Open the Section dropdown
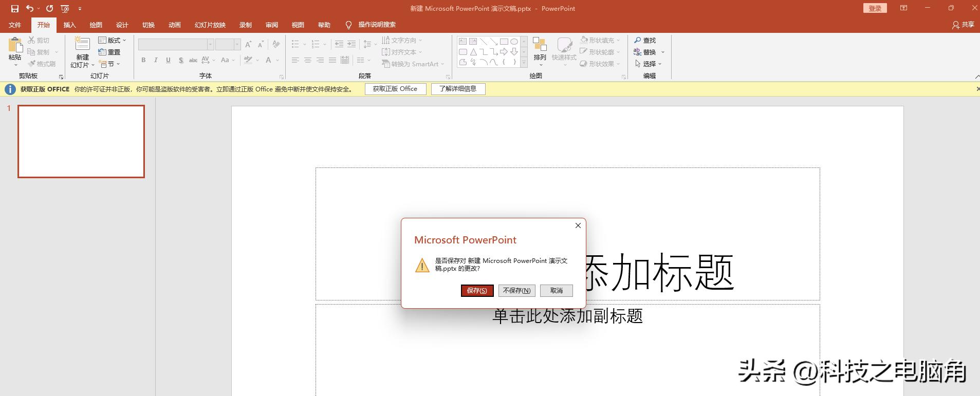Viewport: 980px width, 396px height. (109, 64)
